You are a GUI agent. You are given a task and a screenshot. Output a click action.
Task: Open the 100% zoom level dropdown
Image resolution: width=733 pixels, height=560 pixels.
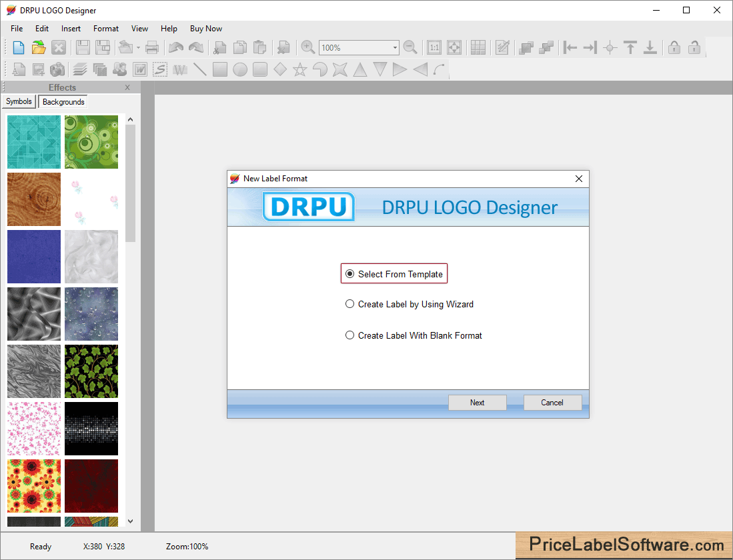395,48
